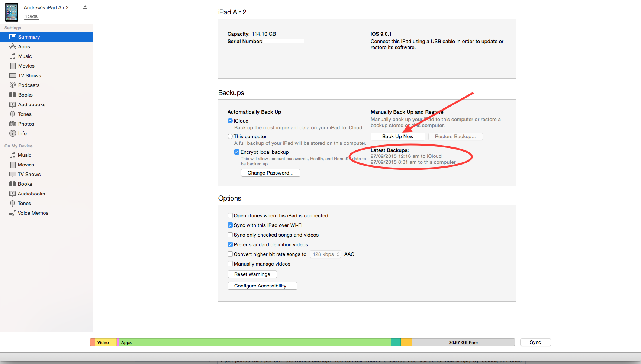Click the Music icon under On My Device
The width and height of the screenshot is (641, 364).
(13, 155)
